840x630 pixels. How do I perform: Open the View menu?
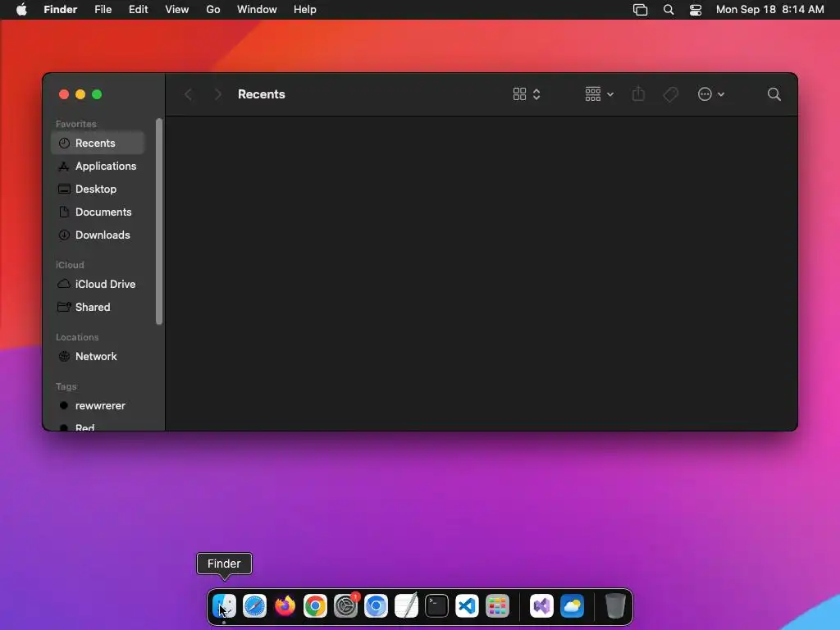(x=177, y=10)
